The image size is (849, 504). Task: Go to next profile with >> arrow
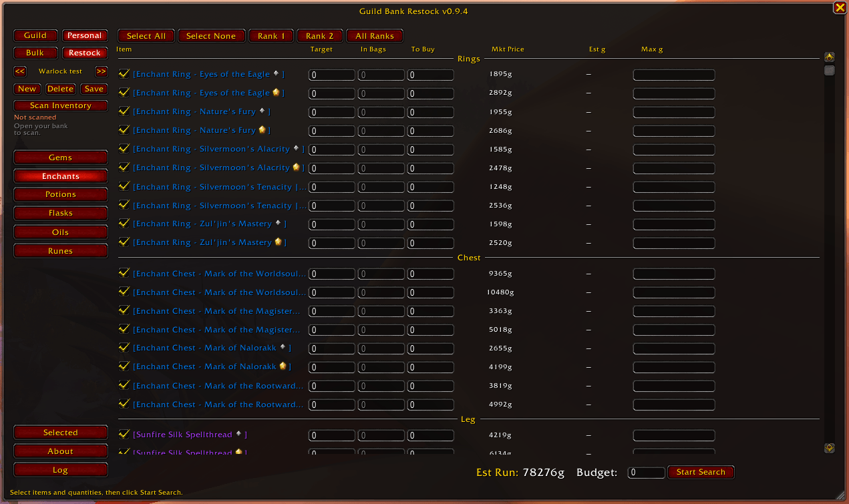[x=101, y=71]
